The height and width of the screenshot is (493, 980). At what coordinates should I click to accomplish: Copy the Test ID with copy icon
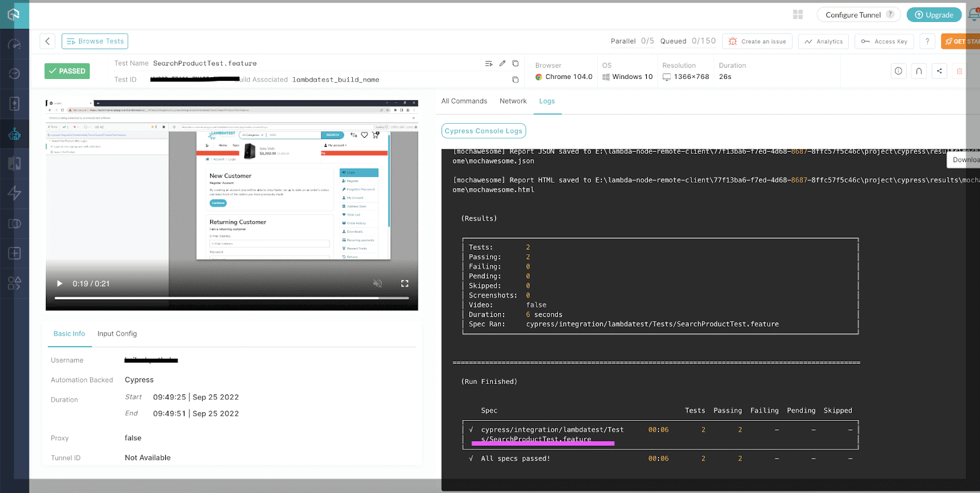tap(515, 80)
